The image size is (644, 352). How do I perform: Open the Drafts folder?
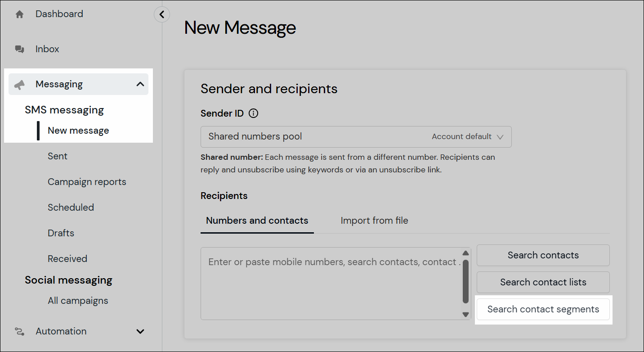pyautogui.click(x=61, y=233)
